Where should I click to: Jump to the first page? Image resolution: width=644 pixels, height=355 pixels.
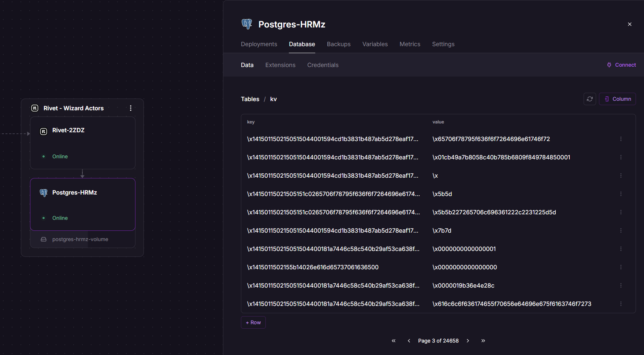(x=394, y=341)
